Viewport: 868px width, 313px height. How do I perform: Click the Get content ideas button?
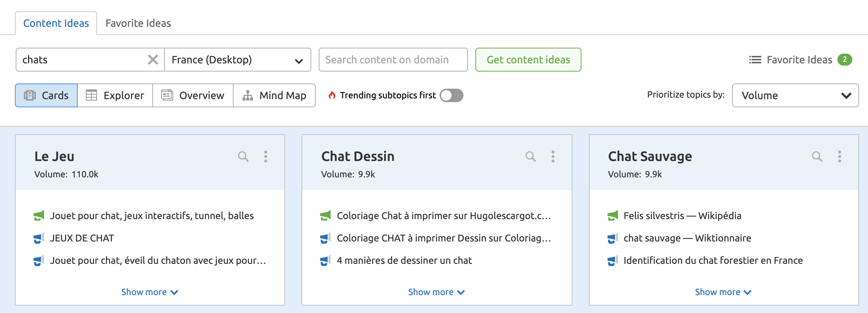pos(528,60)
